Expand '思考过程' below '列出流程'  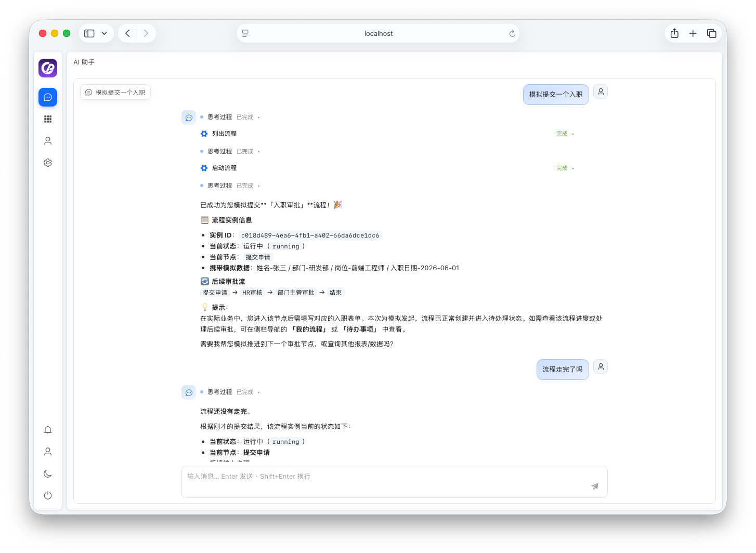tap(230, 151)
